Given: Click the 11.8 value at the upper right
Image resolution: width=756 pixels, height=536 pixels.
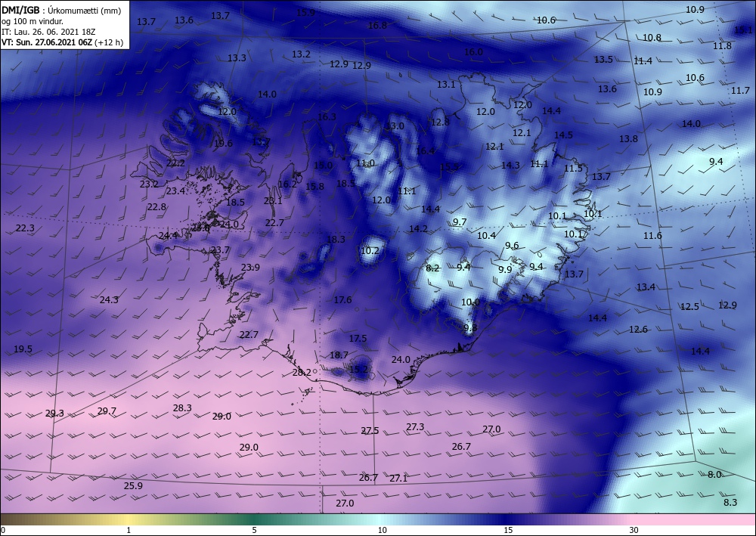Looking at the screenshot, I should pos(722,46).
